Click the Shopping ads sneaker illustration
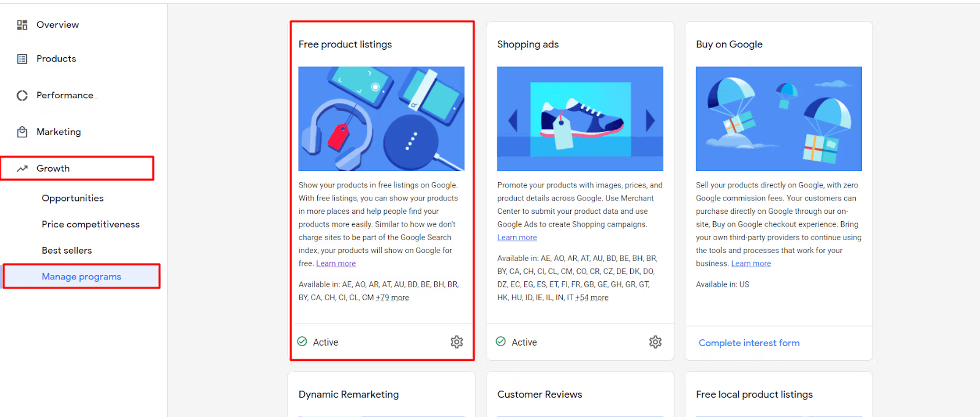980x417 pixels. [580, 119]
